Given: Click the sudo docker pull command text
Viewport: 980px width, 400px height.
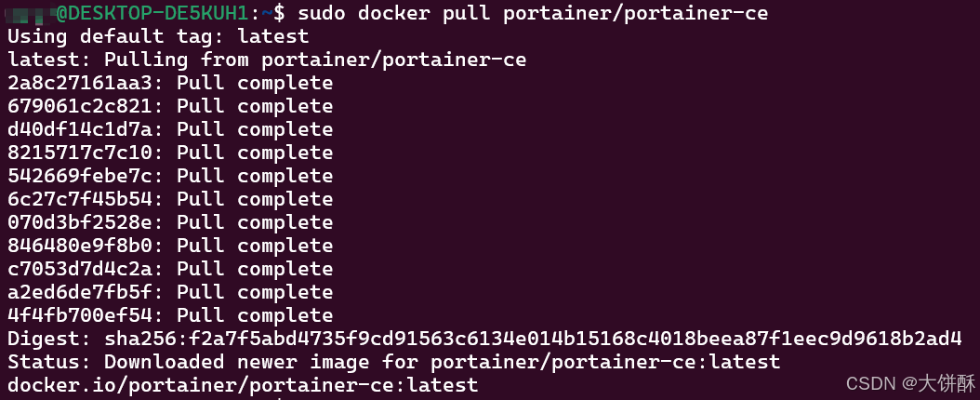Looking at the screenshot, I should (533, 12).
